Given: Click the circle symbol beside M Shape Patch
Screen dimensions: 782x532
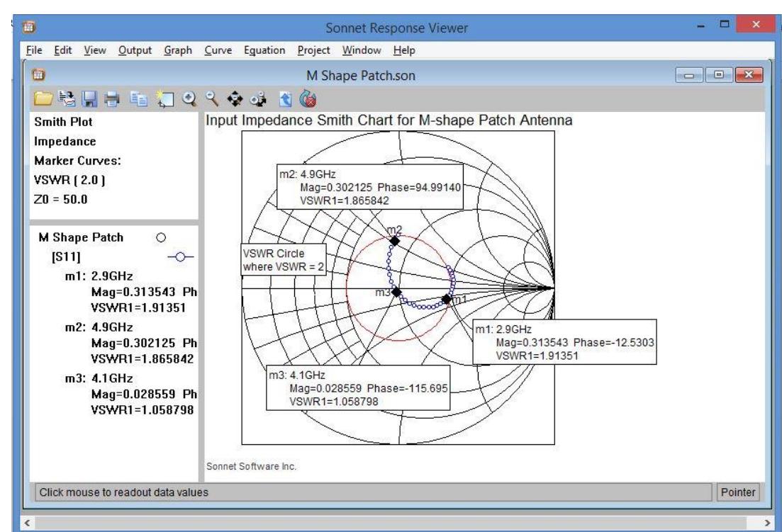Looking at the screenshot, I should click(x=161, y=237).
